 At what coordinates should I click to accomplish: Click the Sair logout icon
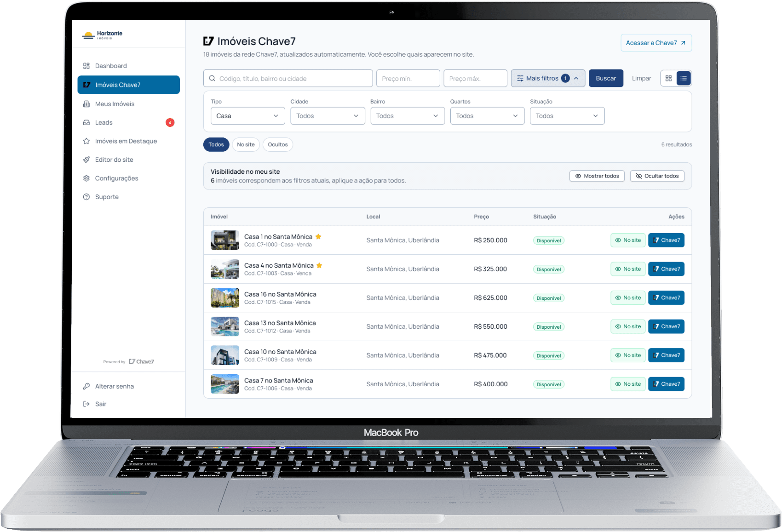point(86,404)
